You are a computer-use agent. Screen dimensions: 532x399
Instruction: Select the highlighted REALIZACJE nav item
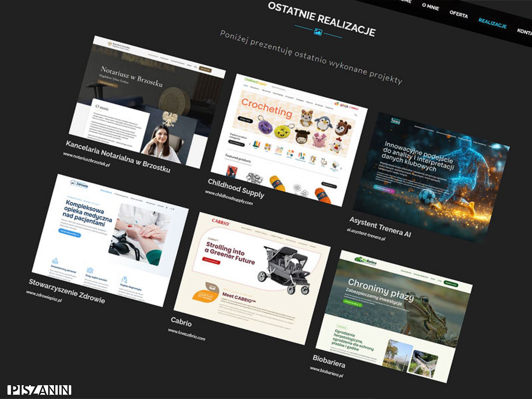tap(492, 23)
